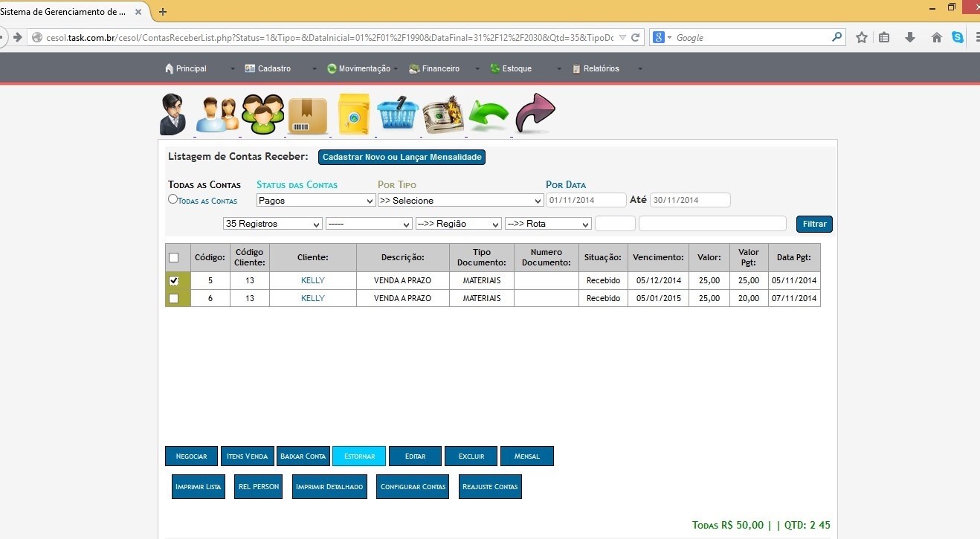Click the start date field 01/11/2014
Viewport: 980px width, 539px height.
586,200
